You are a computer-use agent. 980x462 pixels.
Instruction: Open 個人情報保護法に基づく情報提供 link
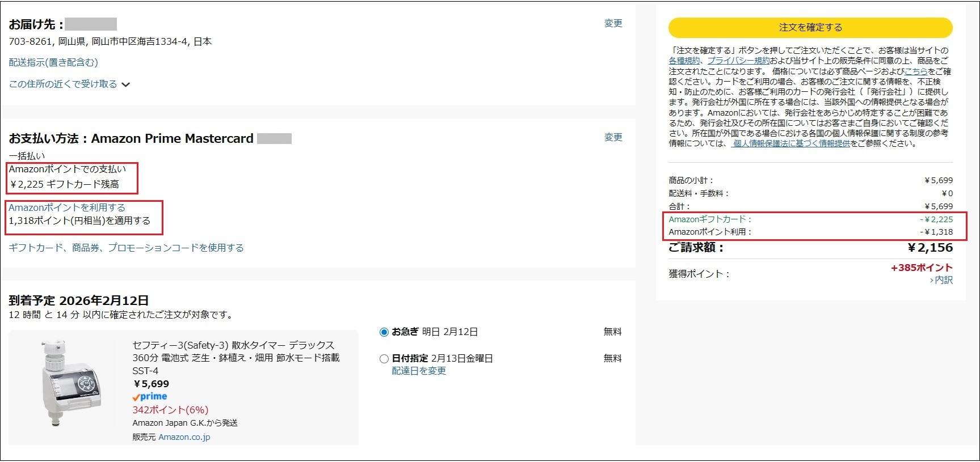coord(791,143)
